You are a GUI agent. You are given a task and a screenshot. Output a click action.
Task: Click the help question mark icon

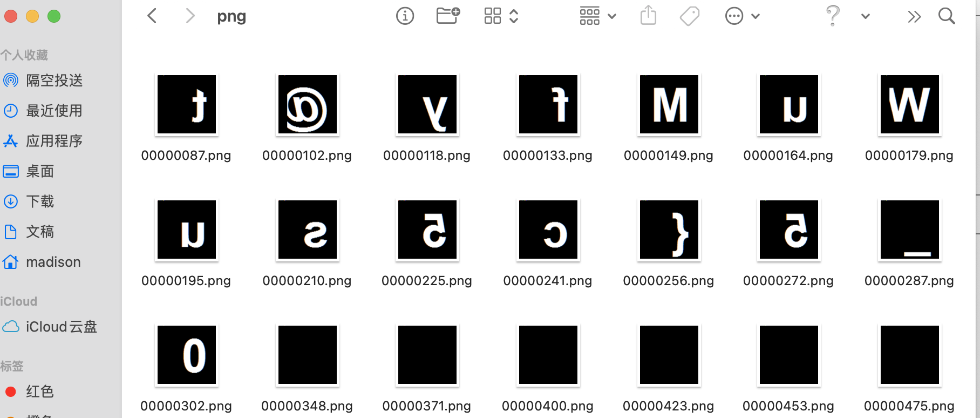(833, 16)
